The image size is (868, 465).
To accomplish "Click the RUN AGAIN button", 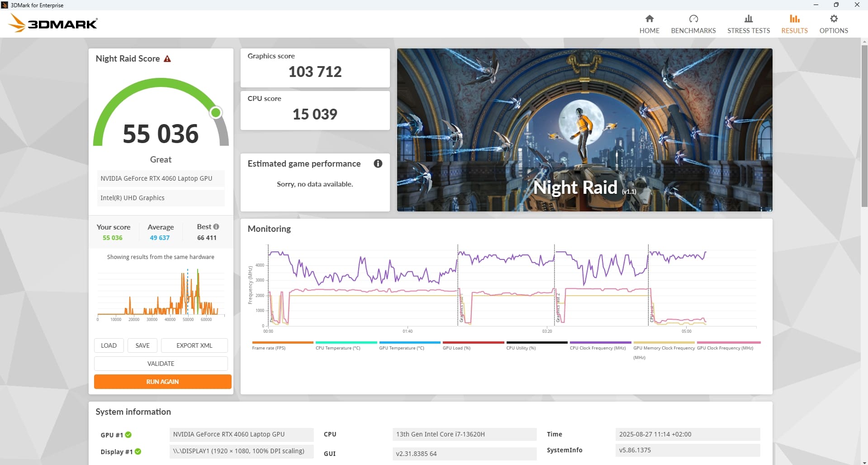I will pos(163,382).
